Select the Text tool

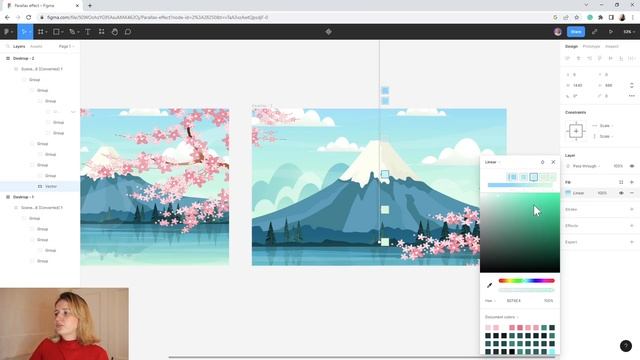point(88,31)
